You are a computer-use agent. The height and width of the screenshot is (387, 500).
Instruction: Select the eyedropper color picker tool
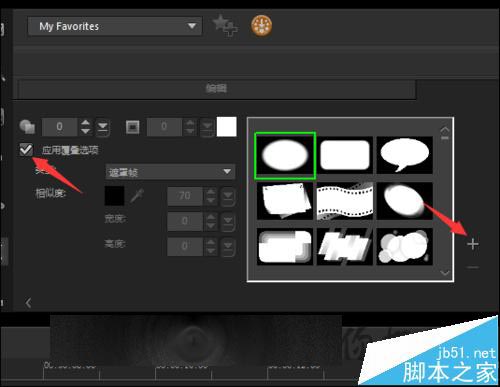click(x=137, y=196)
